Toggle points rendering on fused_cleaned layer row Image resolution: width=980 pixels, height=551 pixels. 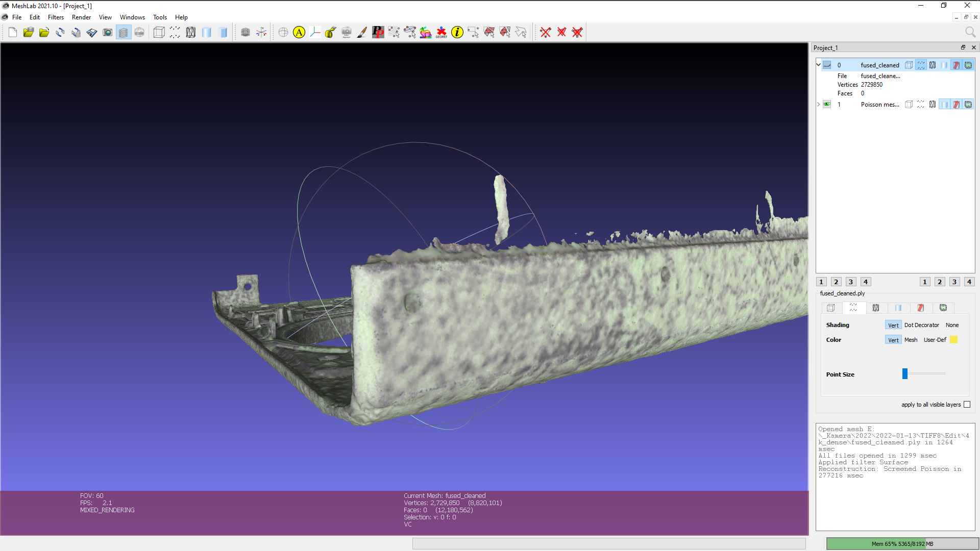921,65
